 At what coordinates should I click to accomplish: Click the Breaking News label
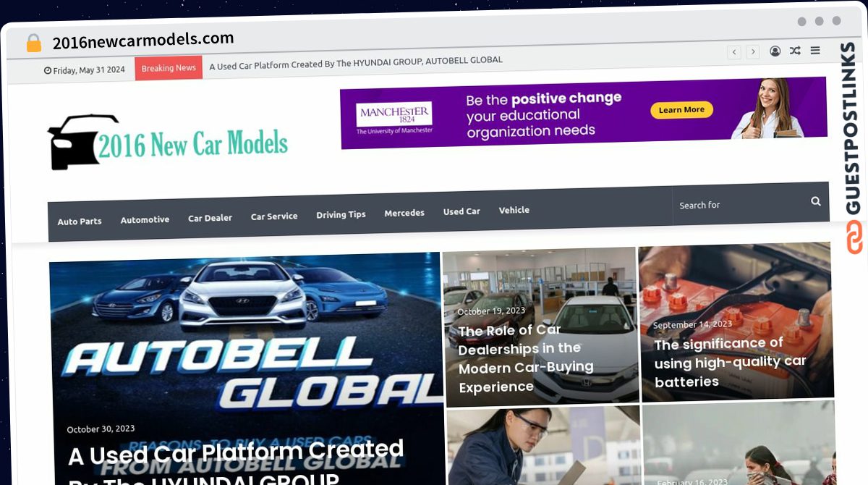(x=169, y=68)
